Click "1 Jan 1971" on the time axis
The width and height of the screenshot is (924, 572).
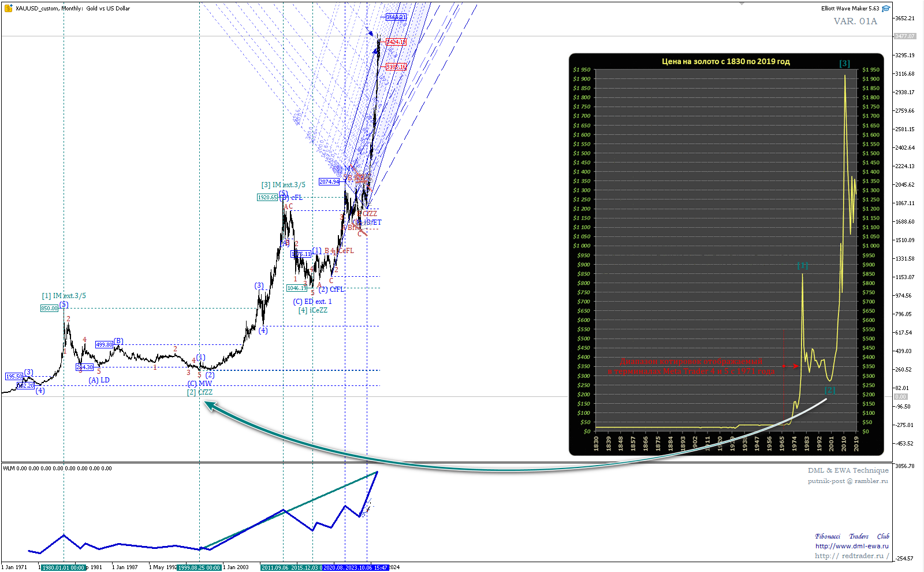pyautogui.click(x=14, y=567)
